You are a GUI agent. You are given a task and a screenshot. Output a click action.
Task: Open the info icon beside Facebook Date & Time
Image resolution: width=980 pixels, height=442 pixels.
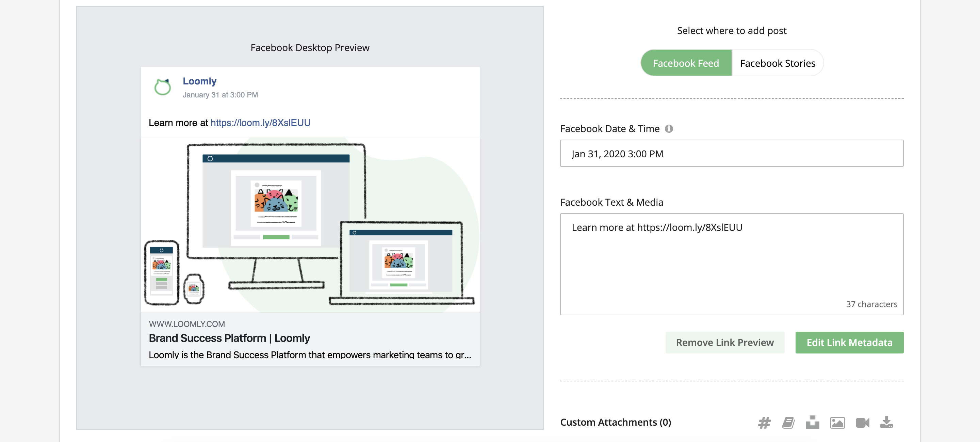(x=669, y=129)
